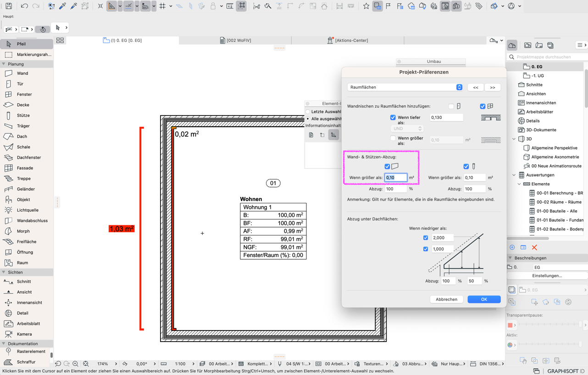Viewport: 588px width, 375px height.
Task: Collapse the Sichten toolbox section
Action: point(4,272)
